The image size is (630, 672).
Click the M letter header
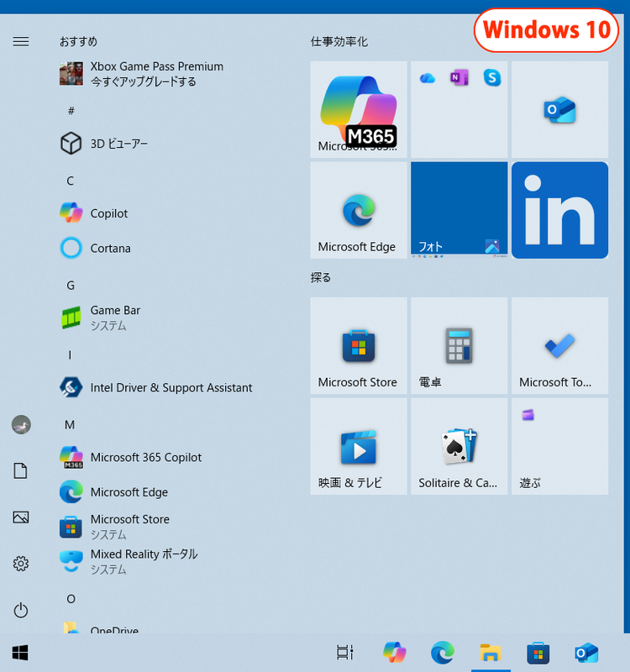70,425
